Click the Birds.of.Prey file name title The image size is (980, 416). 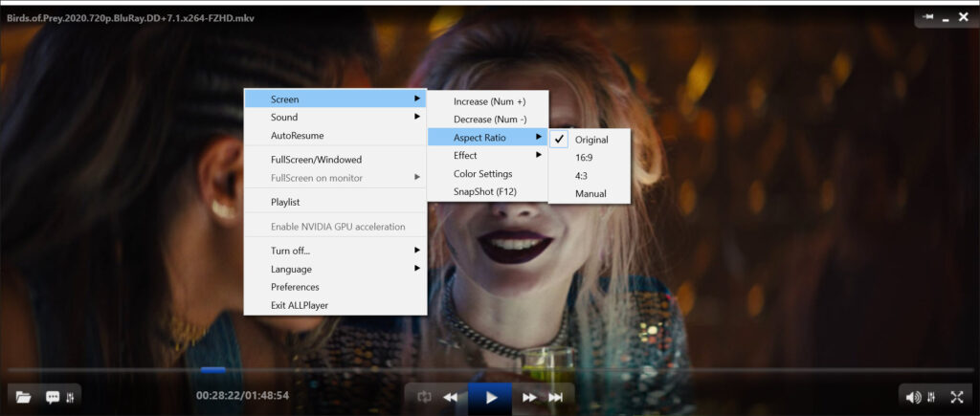click(x=130, y=18)
